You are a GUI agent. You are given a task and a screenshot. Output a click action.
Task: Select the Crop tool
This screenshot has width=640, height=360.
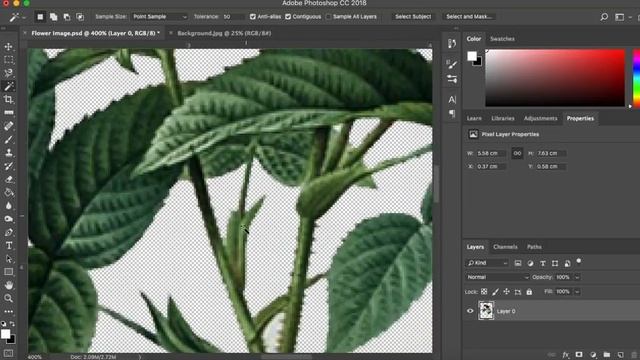pyautogui.click(x=8, y=99)
